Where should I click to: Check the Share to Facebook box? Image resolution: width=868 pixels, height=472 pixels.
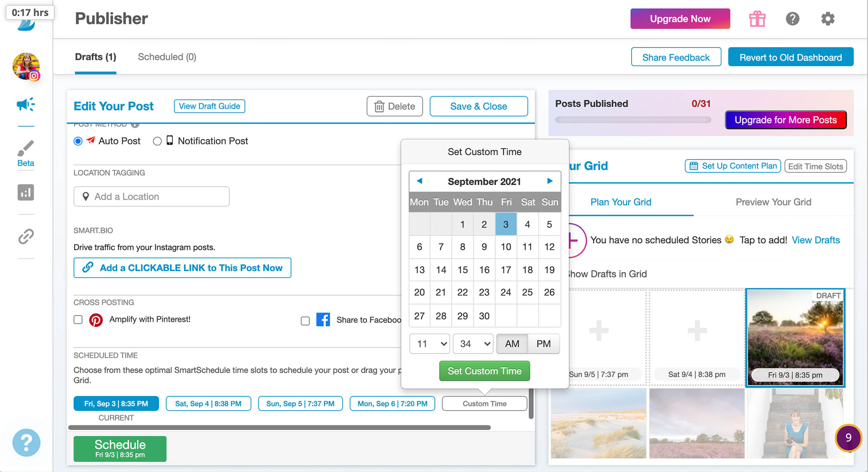[x=305, y=321]
